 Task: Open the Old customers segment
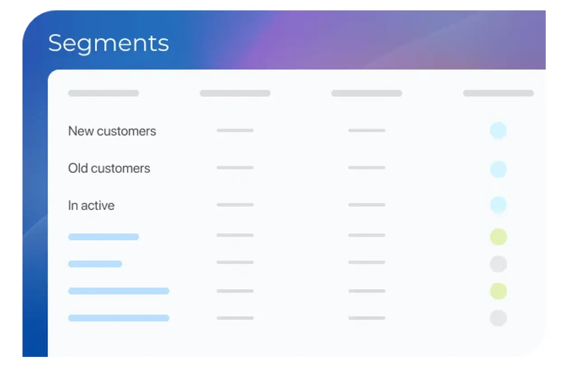click(x=109, y=168)
